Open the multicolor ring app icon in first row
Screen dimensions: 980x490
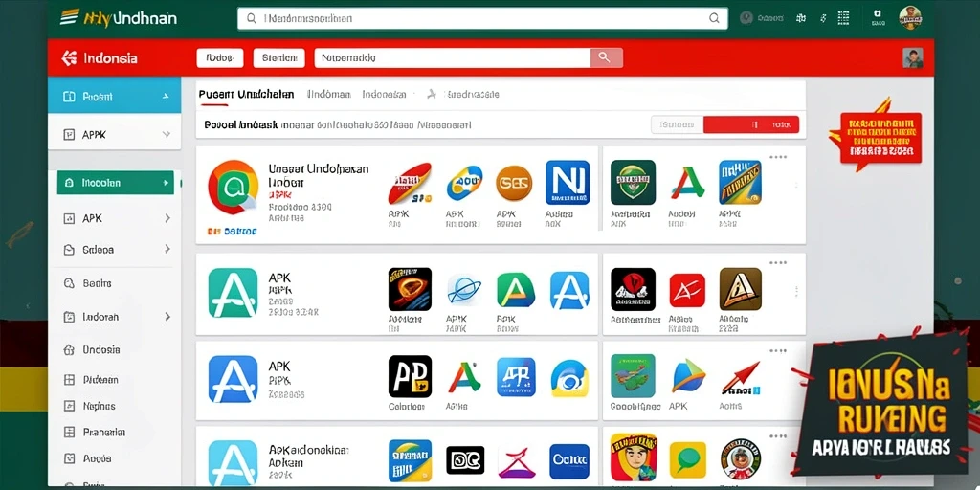[233, 188]
